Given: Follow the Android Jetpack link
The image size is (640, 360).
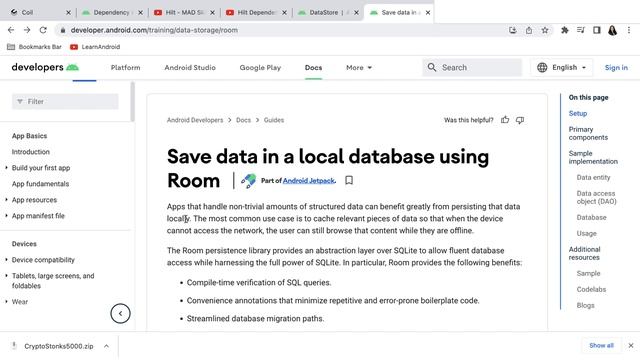Looking at the screenshot, I should [309, 180].
